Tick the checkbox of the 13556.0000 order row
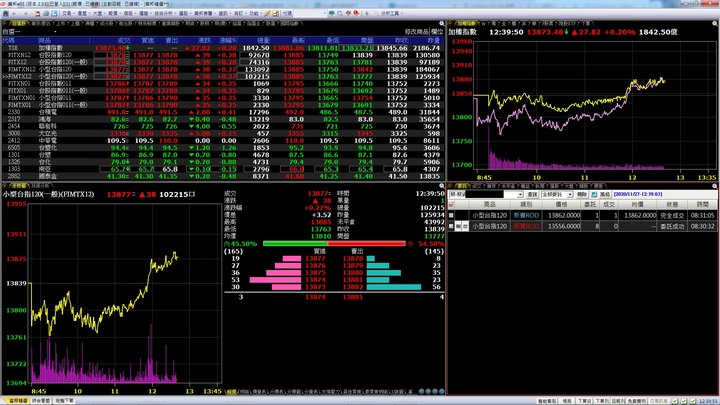The height and width of the screenshot is (405, 720). (x=451, y=226)
